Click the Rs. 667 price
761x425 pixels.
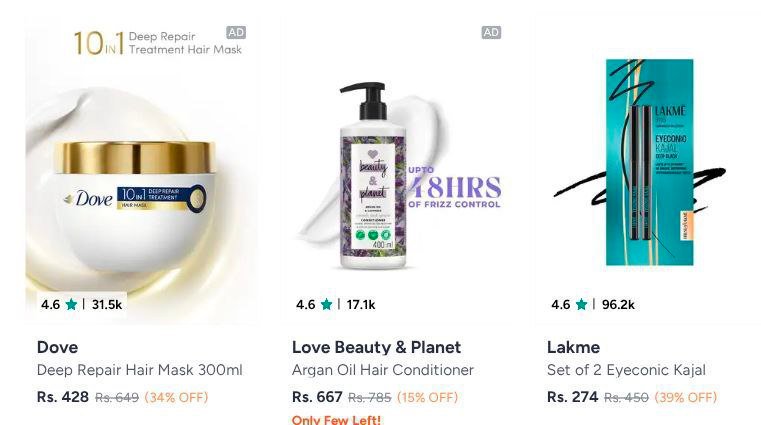317,397
